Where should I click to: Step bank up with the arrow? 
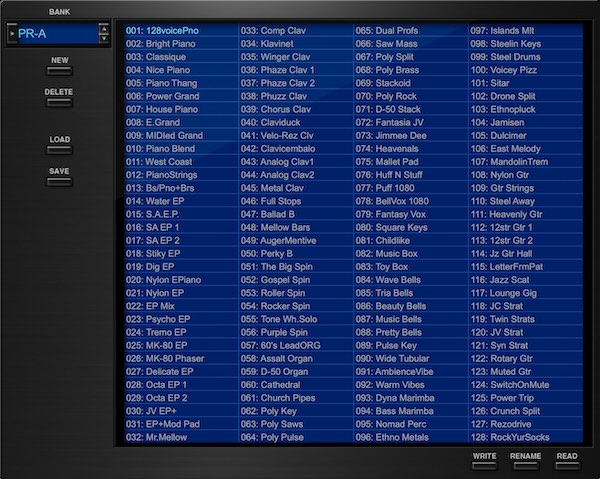point(104,29)
